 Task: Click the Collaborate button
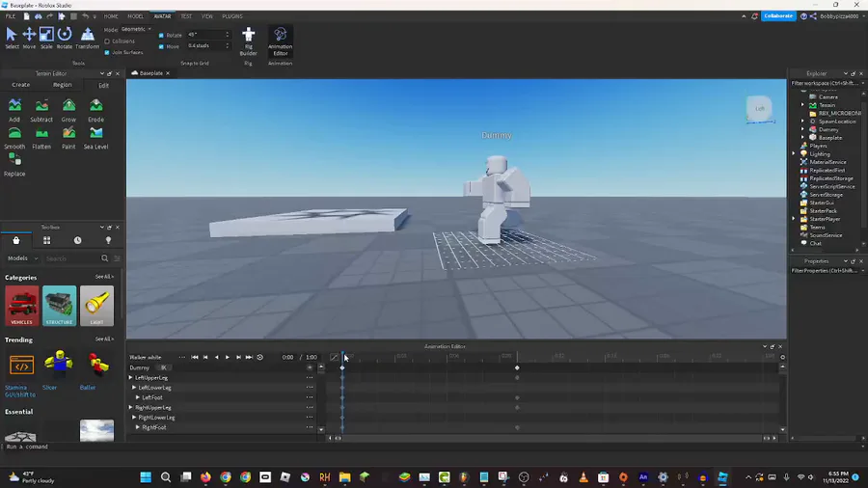(x=778, y=16)
